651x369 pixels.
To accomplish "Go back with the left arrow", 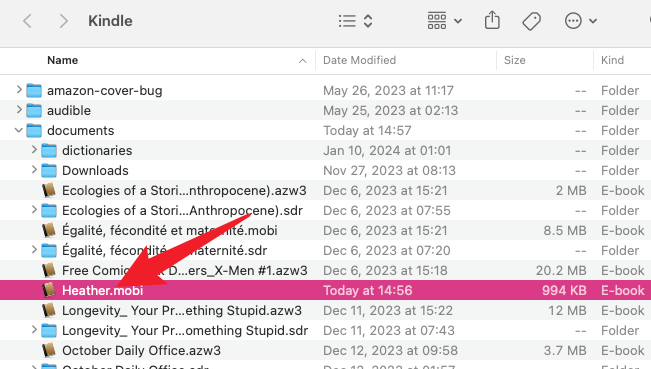I will point(27,21).
